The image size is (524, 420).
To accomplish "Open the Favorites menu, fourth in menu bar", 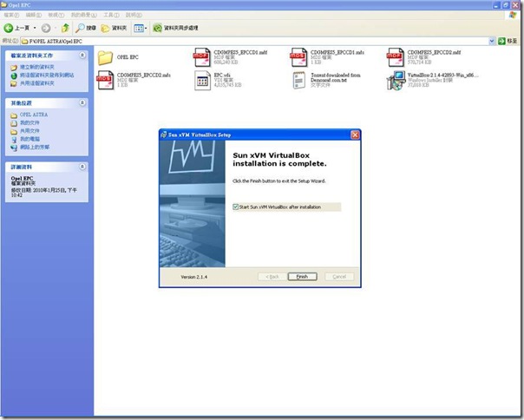I will pyautogui.click(x=83, y=15).
